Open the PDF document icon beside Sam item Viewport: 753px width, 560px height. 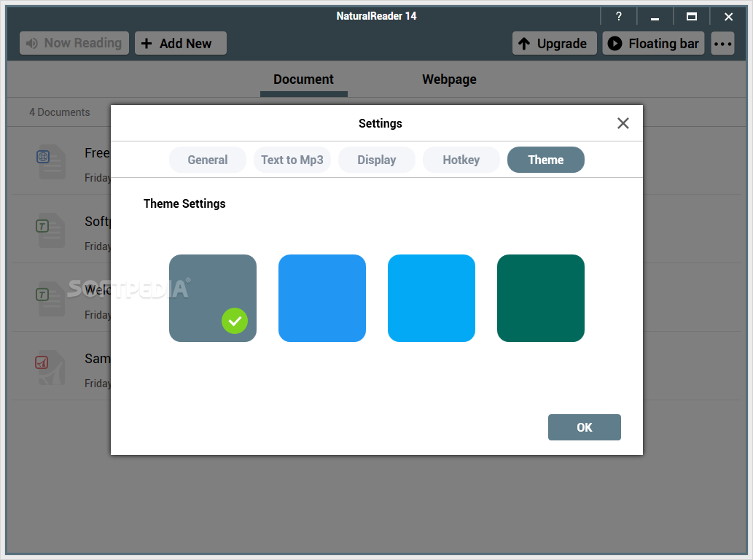51,367
